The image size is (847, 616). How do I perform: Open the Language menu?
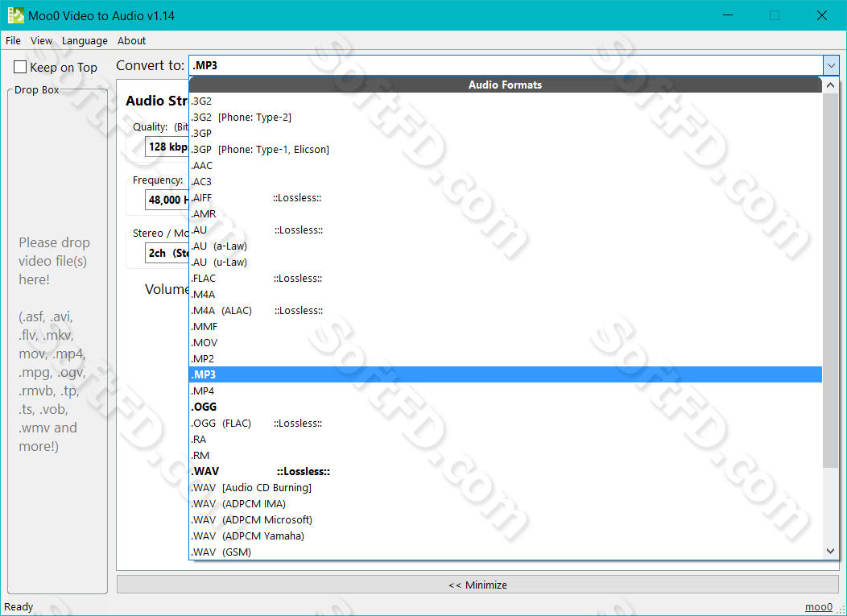[x=85, y=40]
